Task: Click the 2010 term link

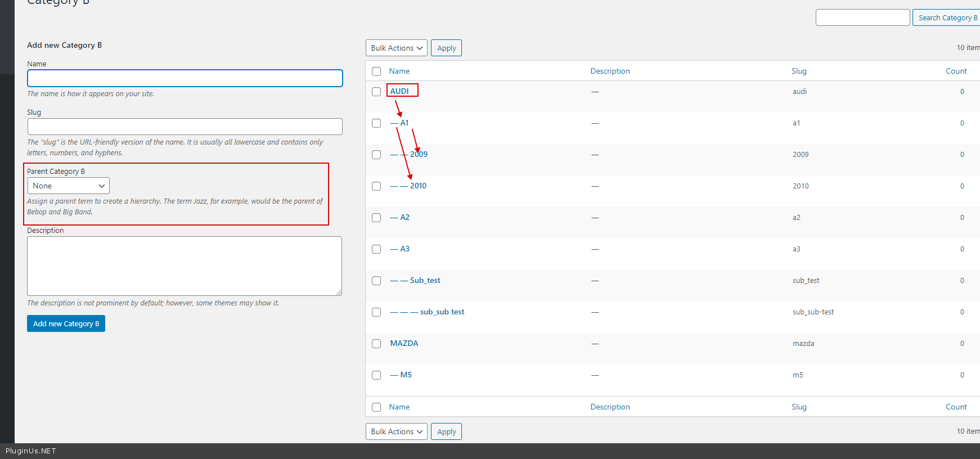Action: tap(418, 186)
